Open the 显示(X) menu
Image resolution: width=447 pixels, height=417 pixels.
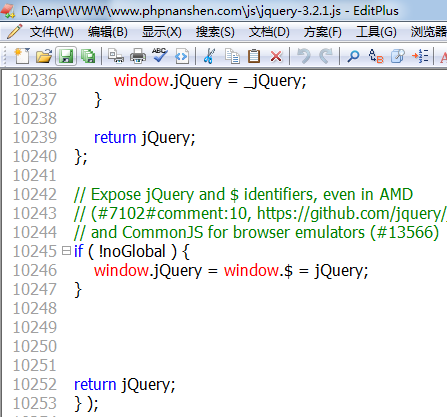[162, 32]
